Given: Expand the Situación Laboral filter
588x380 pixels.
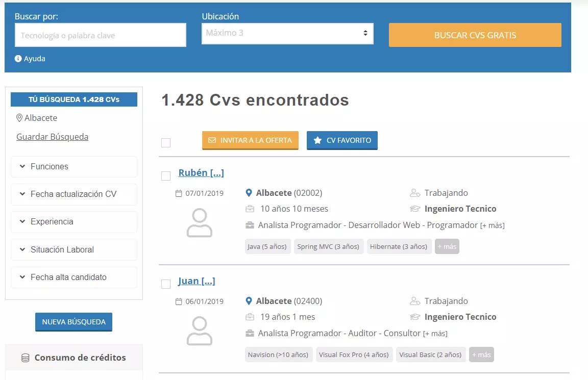Looking at the screenshot, I should 73,249.
